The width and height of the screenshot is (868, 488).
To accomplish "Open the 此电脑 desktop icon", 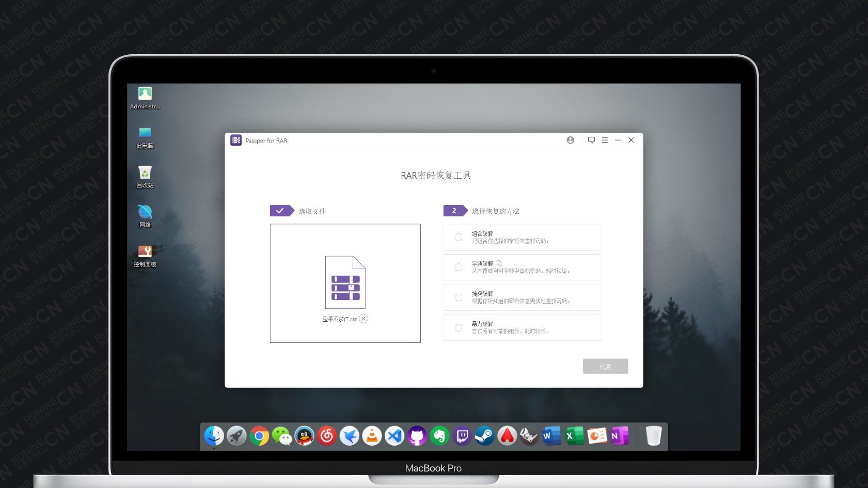I will (145, 137).
